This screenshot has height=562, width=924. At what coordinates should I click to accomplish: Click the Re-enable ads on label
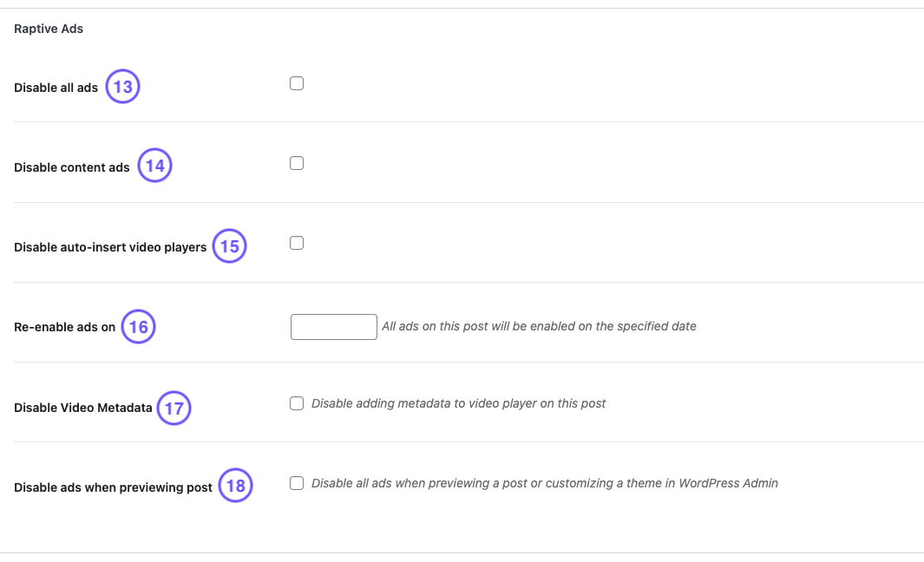click(x=61, y=327)
